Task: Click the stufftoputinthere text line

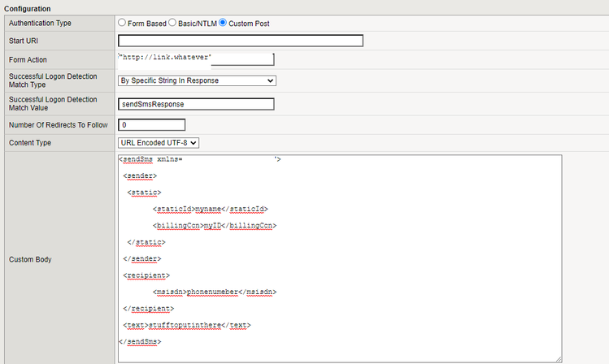Action: [185, 325]
